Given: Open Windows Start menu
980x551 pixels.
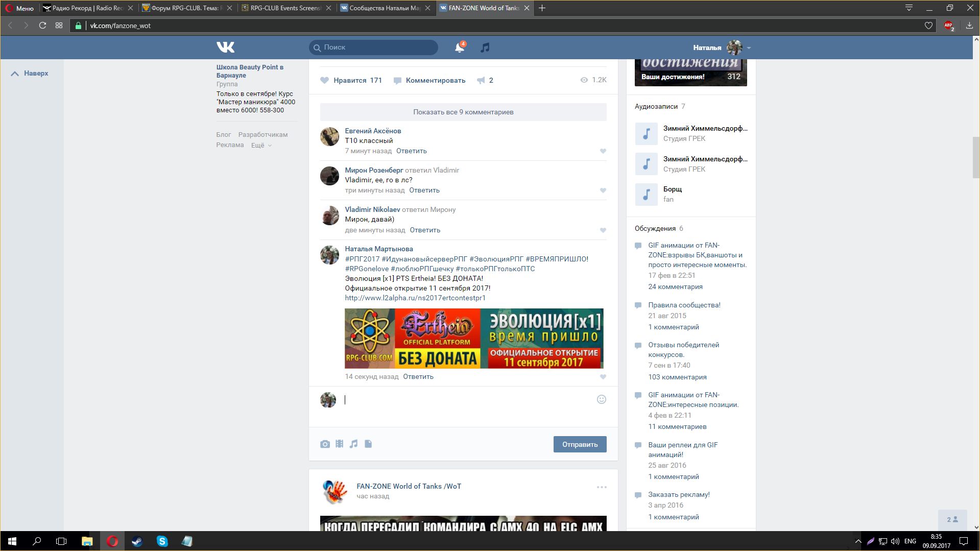Looking at the screenshot, I should click(x=12, y=541).
